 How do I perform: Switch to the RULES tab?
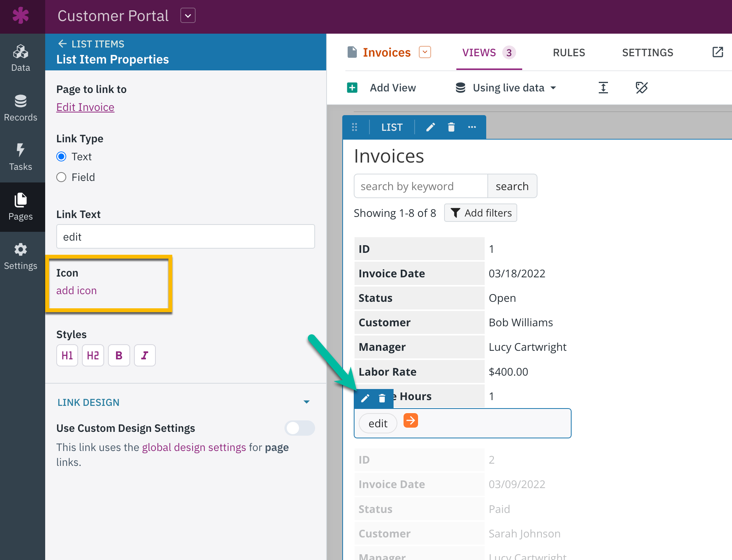click(569, 53)
